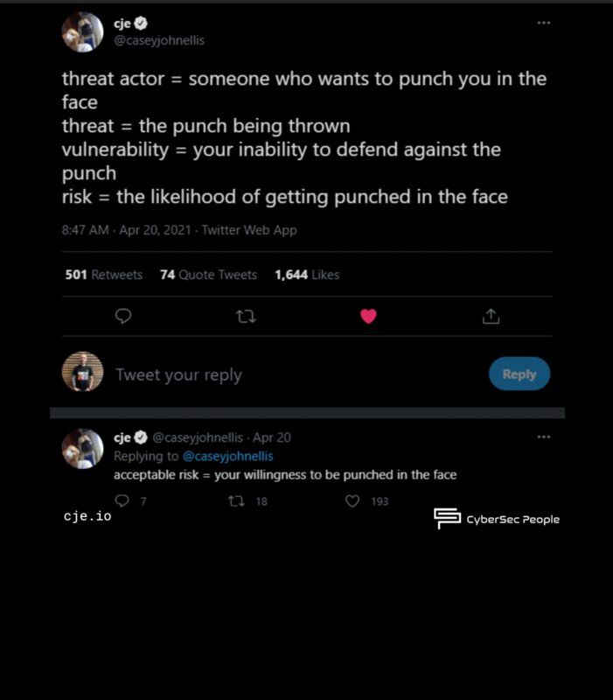
Task: Retweet the acceptable risk reply tweet
Action: pos(236,501)
